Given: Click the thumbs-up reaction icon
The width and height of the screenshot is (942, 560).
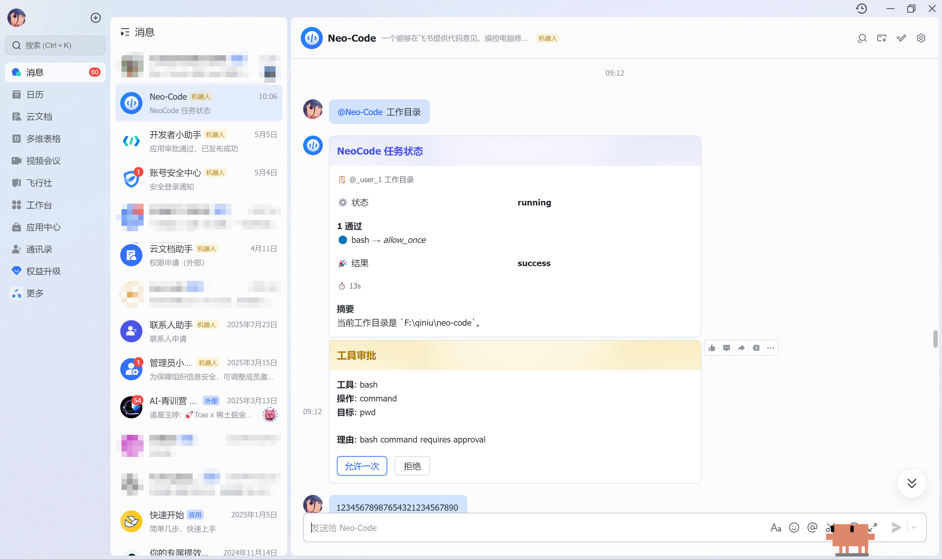Looking at the screenshot, I should pos(712,348).
